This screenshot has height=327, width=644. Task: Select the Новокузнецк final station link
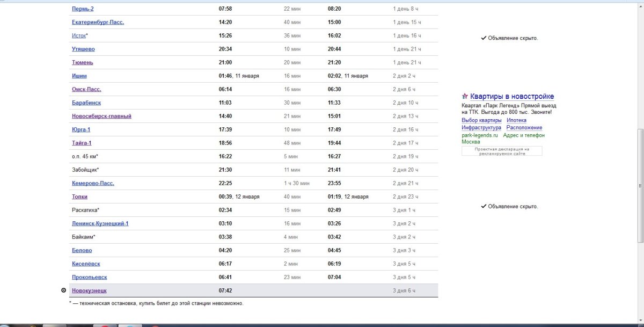(89, 291)
